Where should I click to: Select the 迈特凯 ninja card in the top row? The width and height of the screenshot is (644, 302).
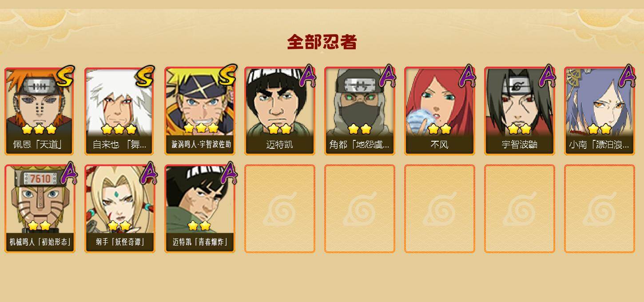[279, 111]
